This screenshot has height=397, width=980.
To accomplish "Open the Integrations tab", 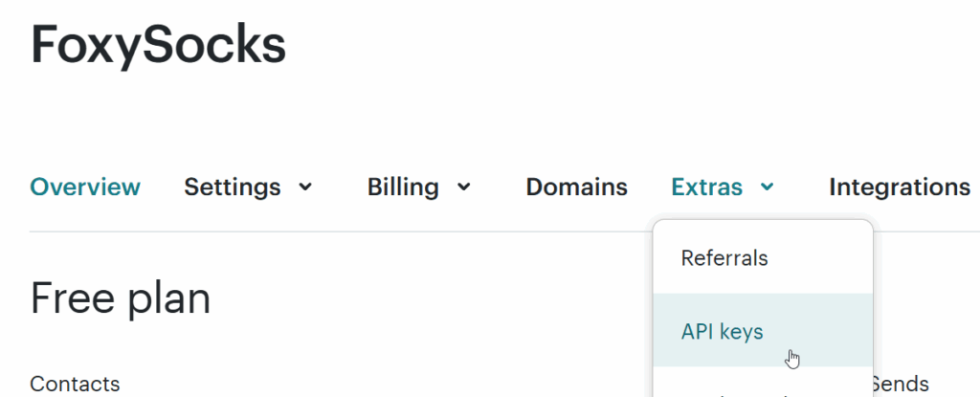I will 900,187.
